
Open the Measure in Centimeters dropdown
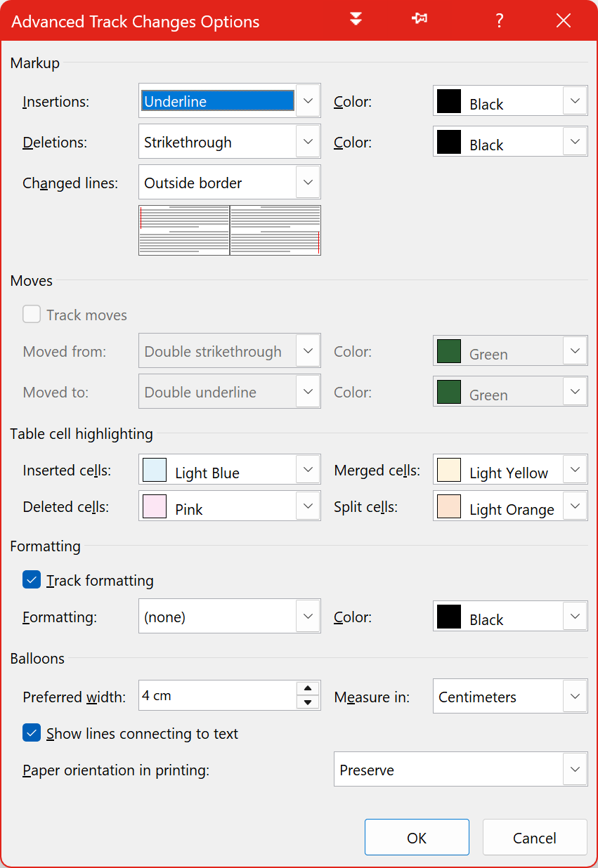510,696
